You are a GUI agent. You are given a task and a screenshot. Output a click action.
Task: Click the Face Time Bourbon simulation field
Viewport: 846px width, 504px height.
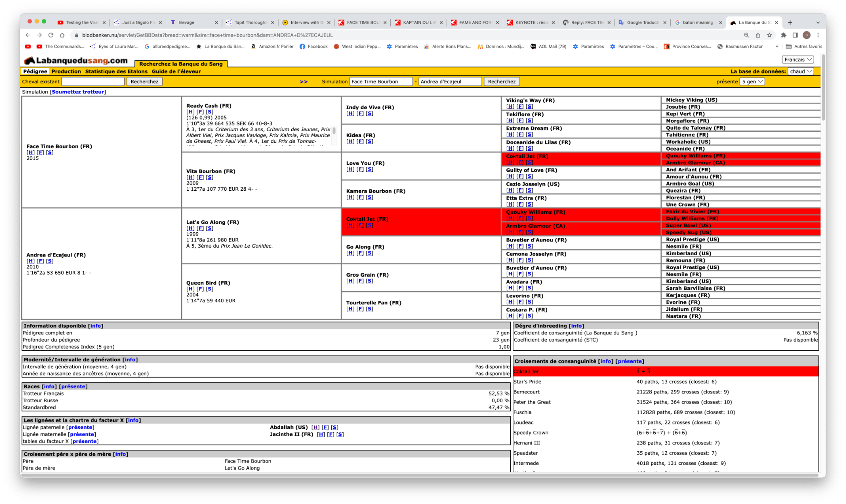click(381, 82)
